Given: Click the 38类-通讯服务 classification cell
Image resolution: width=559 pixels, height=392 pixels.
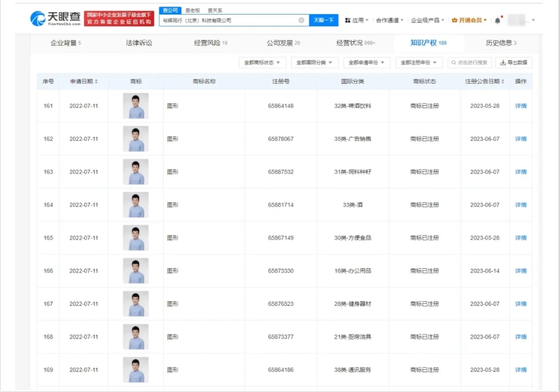Looking at the screenshot, I should tap(353, 369).
